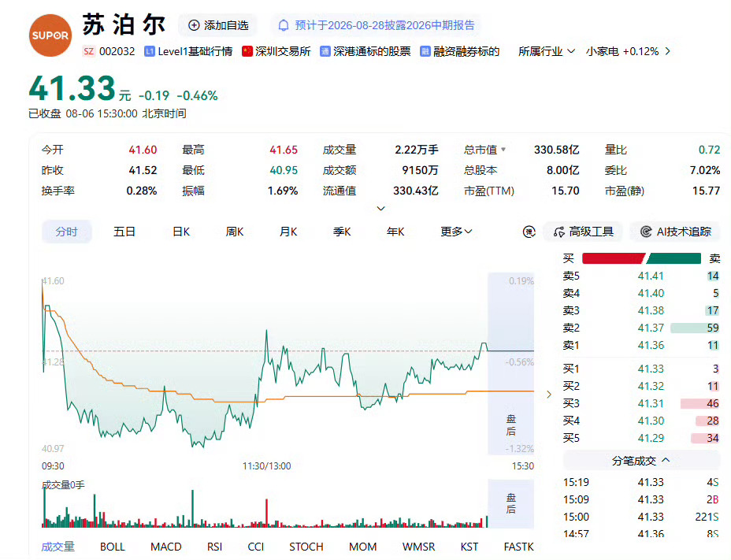
Task: Switch to the 五日 chart tab
Action: pyautogui.click(x=124, y=232)
